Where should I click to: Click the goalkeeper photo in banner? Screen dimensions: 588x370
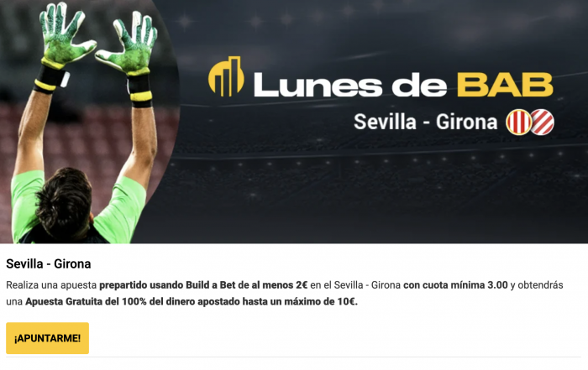[x=88, y=122]
